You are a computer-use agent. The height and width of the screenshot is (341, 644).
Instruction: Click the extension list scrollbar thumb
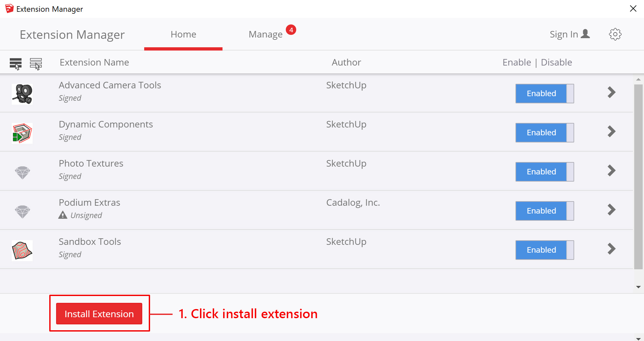[x=638, y=177]
